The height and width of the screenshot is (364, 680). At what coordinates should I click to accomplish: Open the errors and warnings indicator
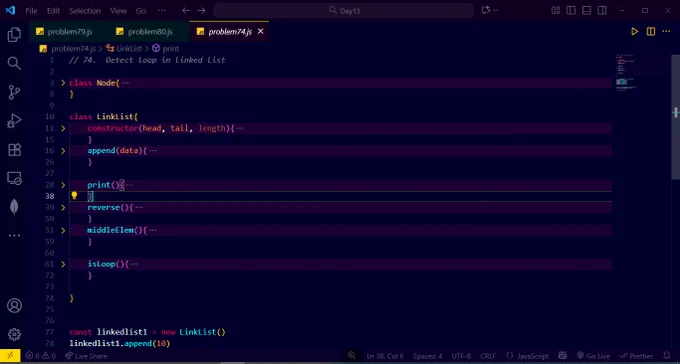coord(41,356)
